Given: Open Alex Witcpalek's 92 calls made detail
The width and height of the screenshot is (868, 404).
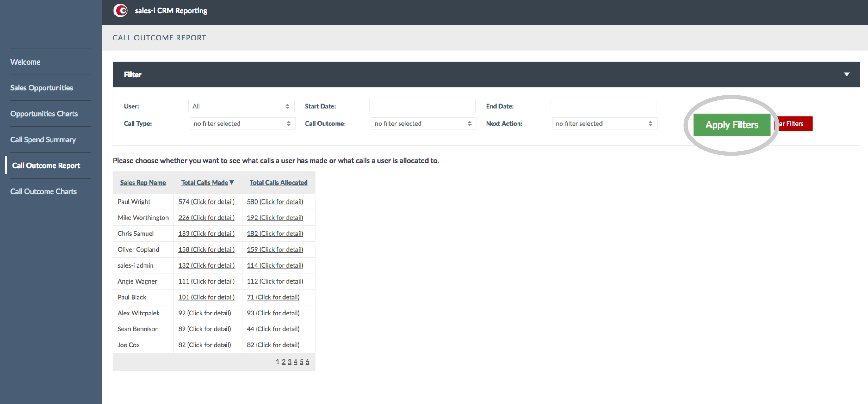Looking at the screenshot, I should (205, 313).
